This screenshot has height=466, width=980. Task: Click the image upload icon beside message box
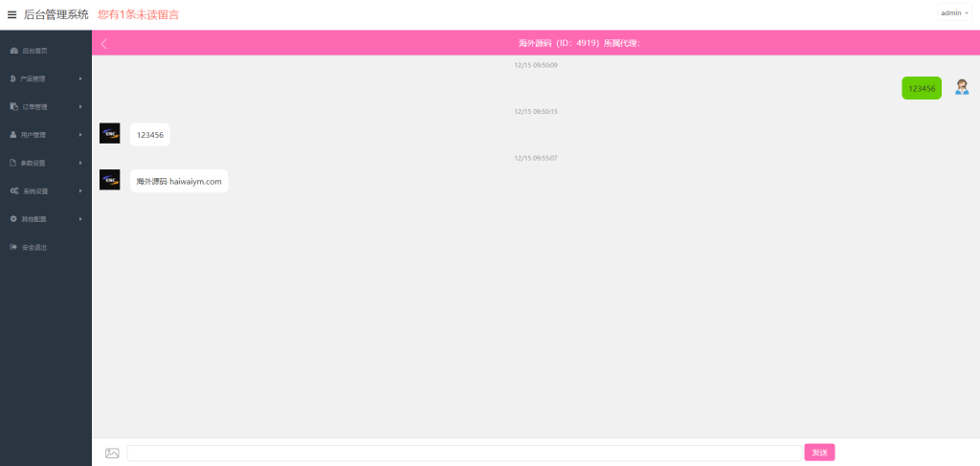click(112, 453)
